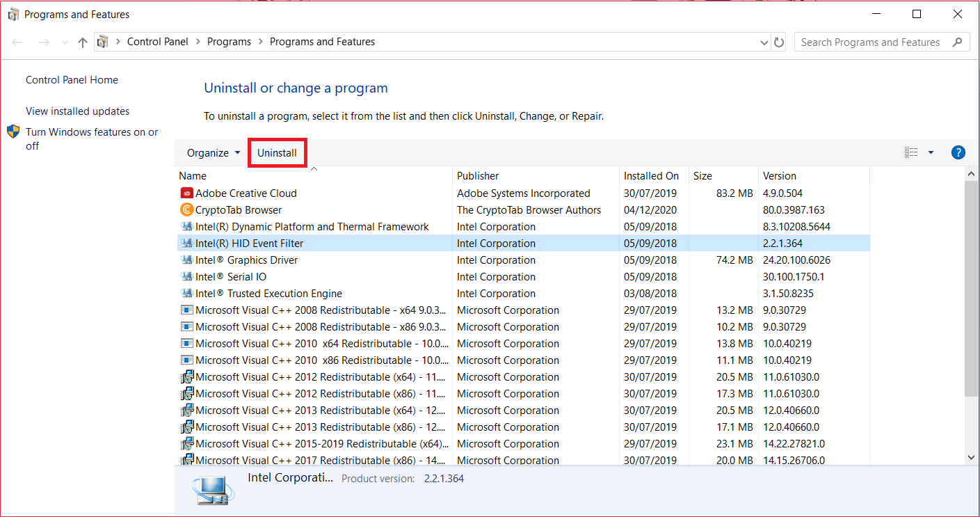Expand the address bar previous locations dropdown
This screenshot has width=980, height=517.
[x=765, y=42]
